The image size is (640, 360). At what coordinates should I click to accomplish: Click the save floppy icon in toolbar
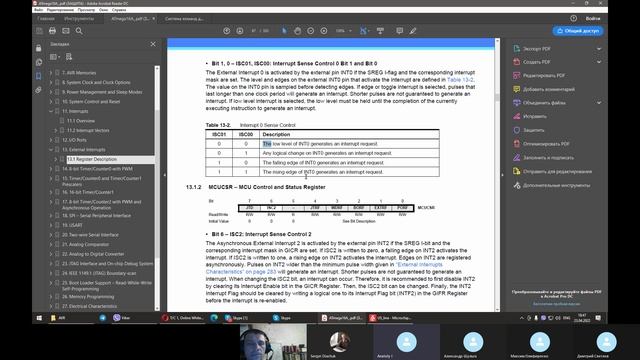(x=39, y=31)
